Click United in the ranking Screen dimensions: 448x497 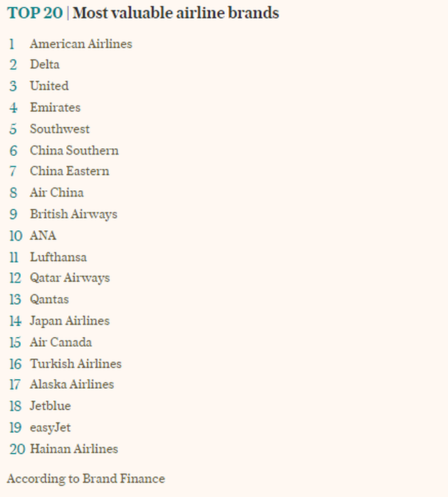[49, 86]
